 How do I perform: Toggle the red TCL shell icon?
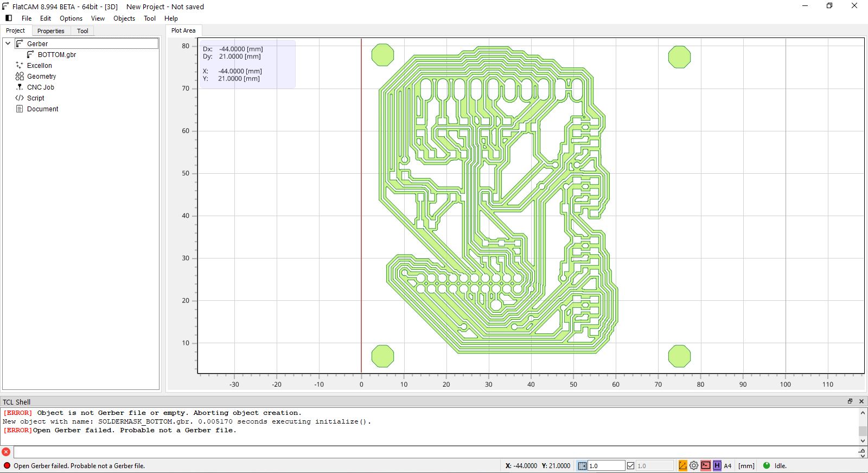705,465
